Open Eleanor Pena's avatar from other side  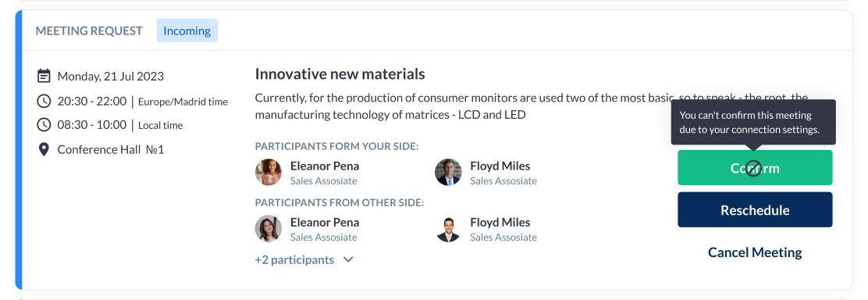point(269,228)
